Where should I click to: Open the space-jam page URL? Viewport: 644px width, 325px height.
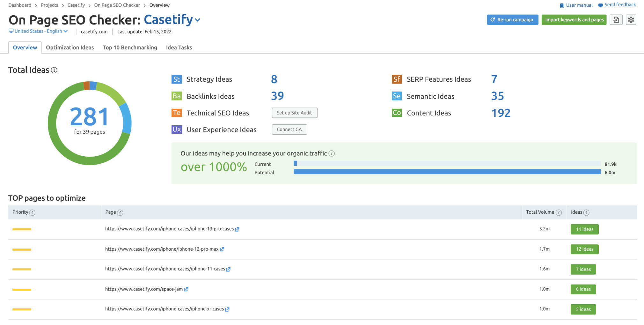144,289
